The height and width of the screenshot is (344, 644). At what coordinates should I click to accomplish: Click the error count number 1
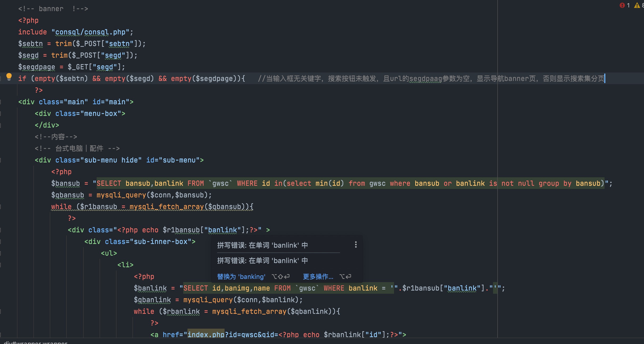[628, 5]
